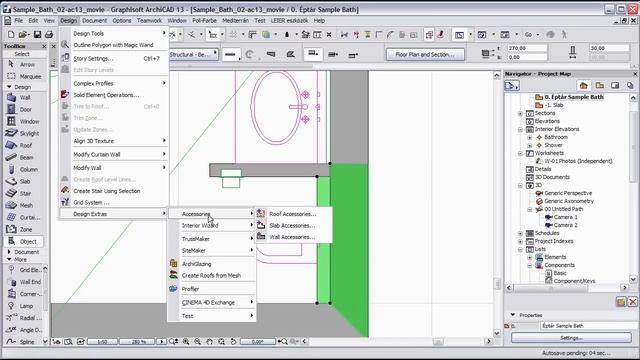The image size is (640, 360).
Task: Create a new file via toolbar icon
Action: tap(11, 35)
